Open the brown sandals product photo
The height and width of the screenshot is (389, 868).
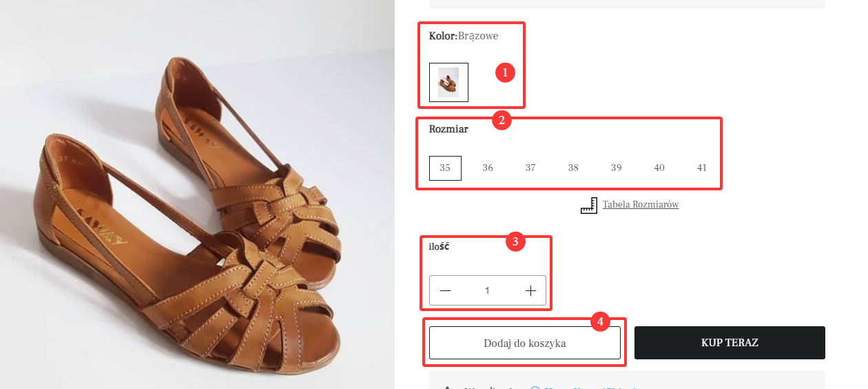pos(197,194)
